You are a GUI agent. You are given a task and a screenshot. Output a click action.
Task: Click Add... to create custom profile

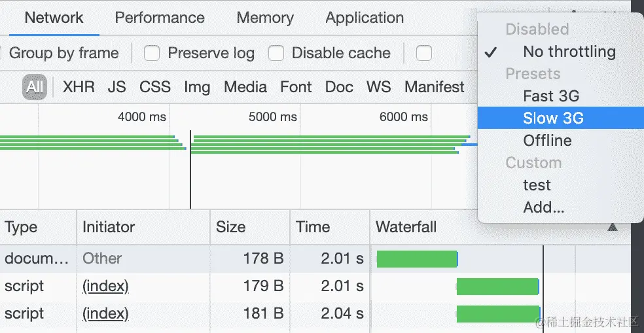[543, 207]
